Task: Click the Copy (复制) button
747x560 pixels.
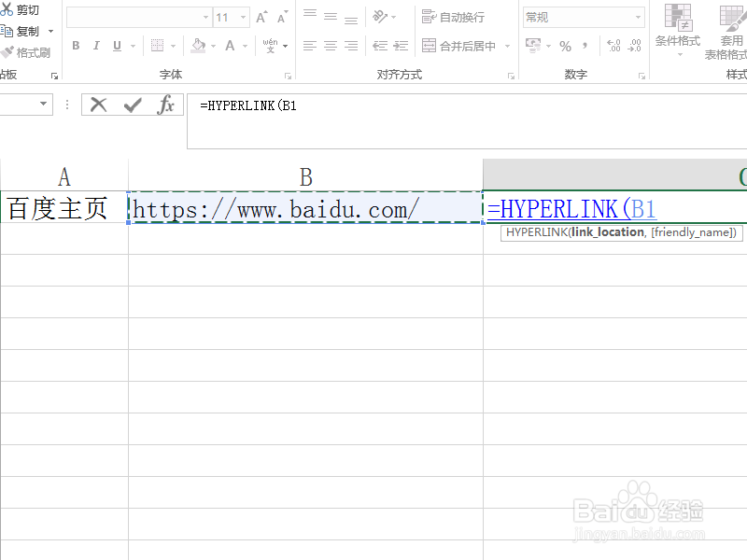Action: pyautogui.click(x=19, y=32)
